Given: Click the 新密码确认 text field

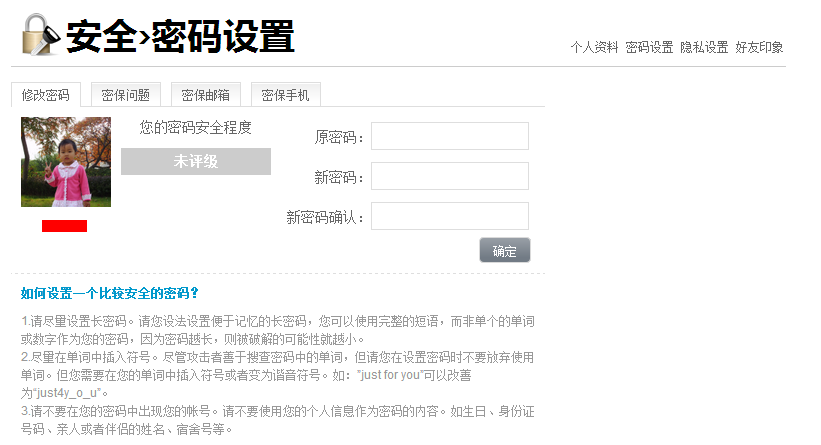Looking at the screenshot, I should click(450, 216).
